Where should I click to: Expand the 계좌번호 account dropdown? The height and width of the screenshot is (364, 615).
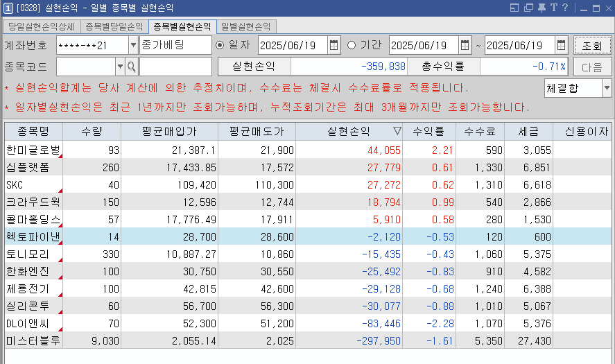point(133,46)
